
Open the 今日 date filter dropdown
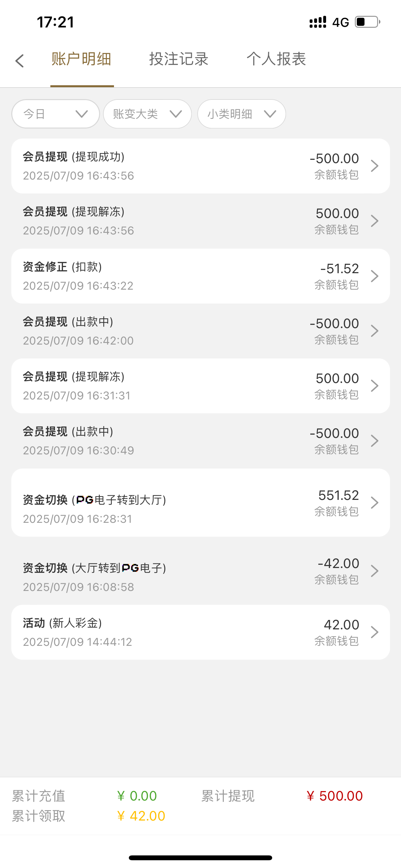pos(56,114)
